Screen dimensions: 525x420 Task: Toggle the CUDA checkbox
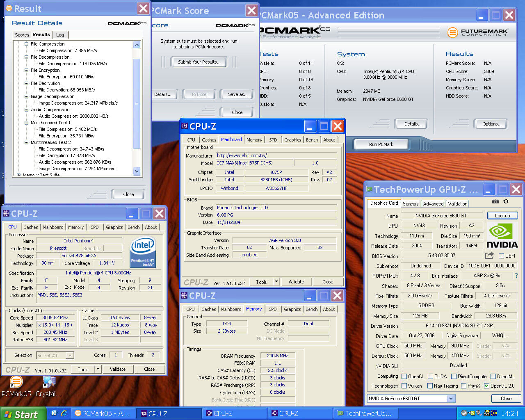click(x=431, y=376)
